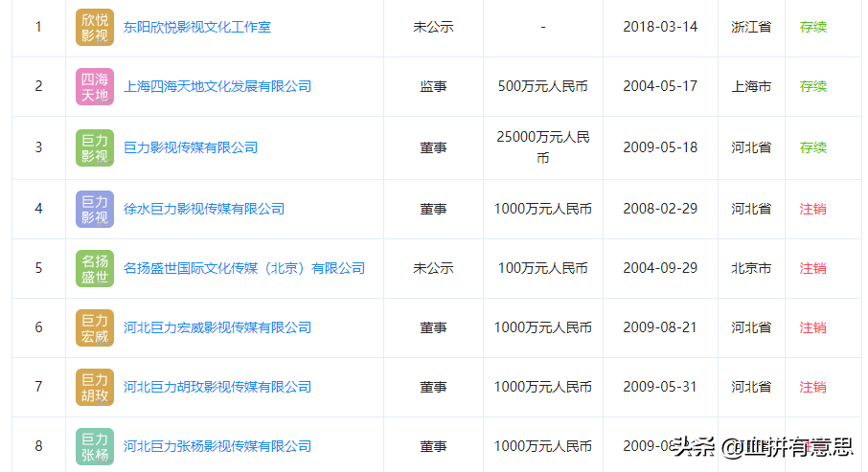The height and width of the screenshot is (472, 868).
Task: Click the 巨力胡玫 logo icon
Action: [95, 387]
